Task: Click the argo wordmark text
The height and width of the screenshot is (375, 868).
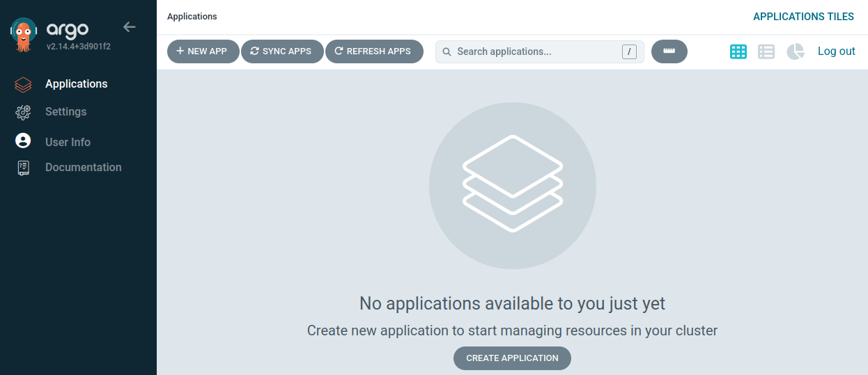Action: point(67,30)
